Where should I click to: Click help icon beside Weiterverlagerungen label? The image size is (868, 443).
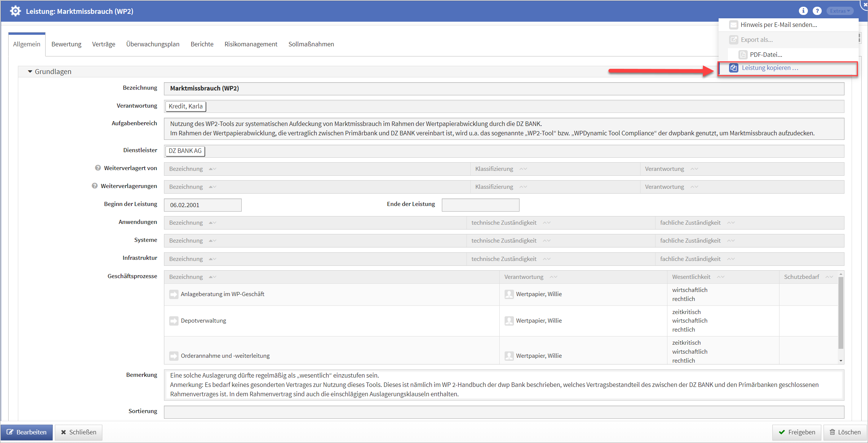pos(95,186)
